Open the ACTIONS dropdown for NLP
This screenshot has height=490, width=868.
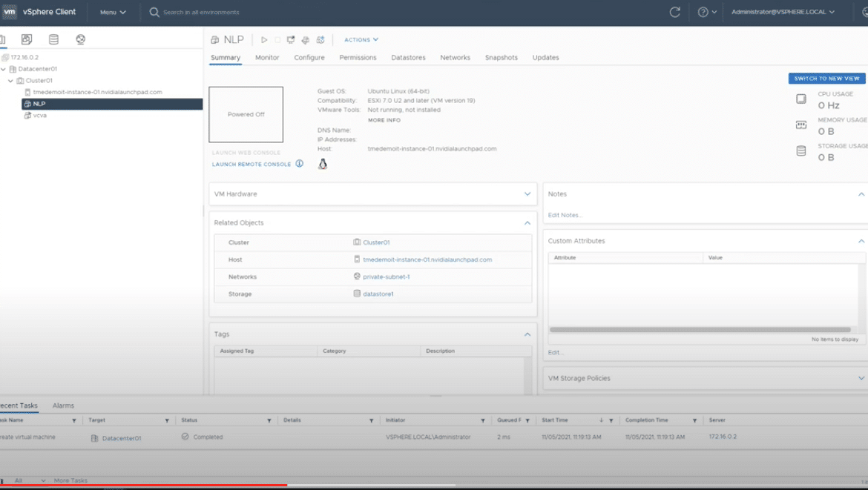pyautogui.click(x=361, y=40)
